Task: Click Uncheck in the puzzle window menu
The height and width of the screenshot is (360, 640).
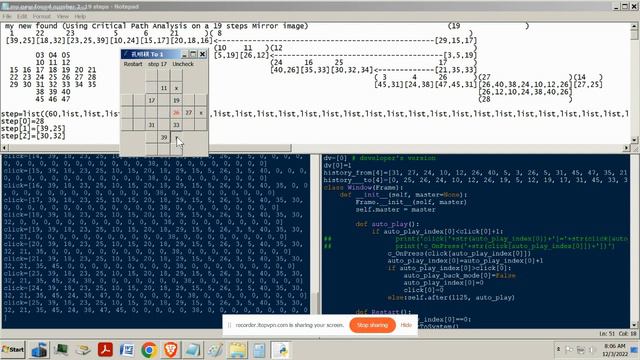Action: [183, 64]
